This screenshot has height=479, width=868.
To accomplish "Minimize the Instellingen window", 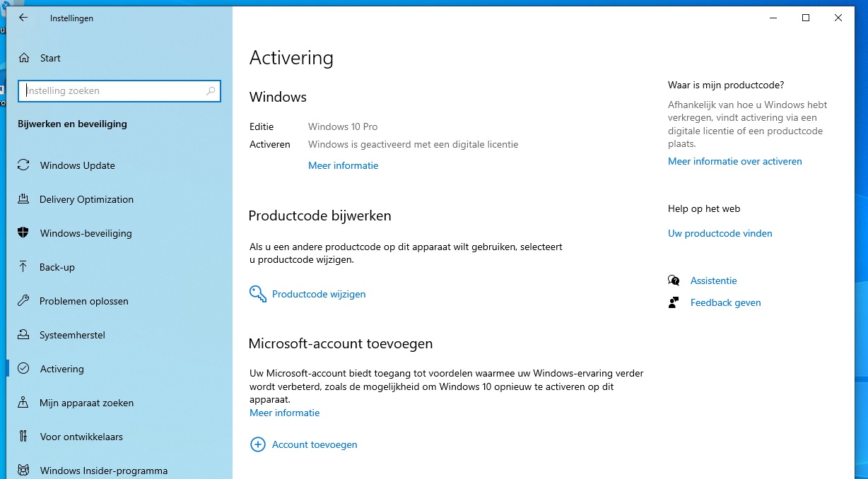I will 773,18.
